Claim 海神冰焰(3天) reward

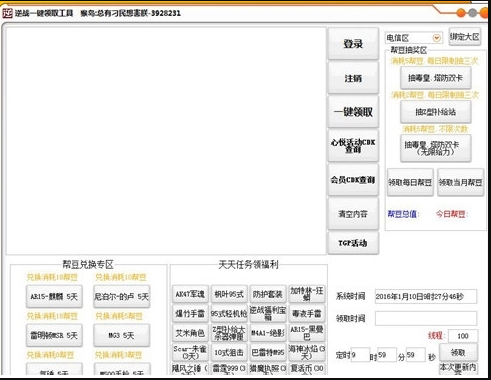[307, 352]
